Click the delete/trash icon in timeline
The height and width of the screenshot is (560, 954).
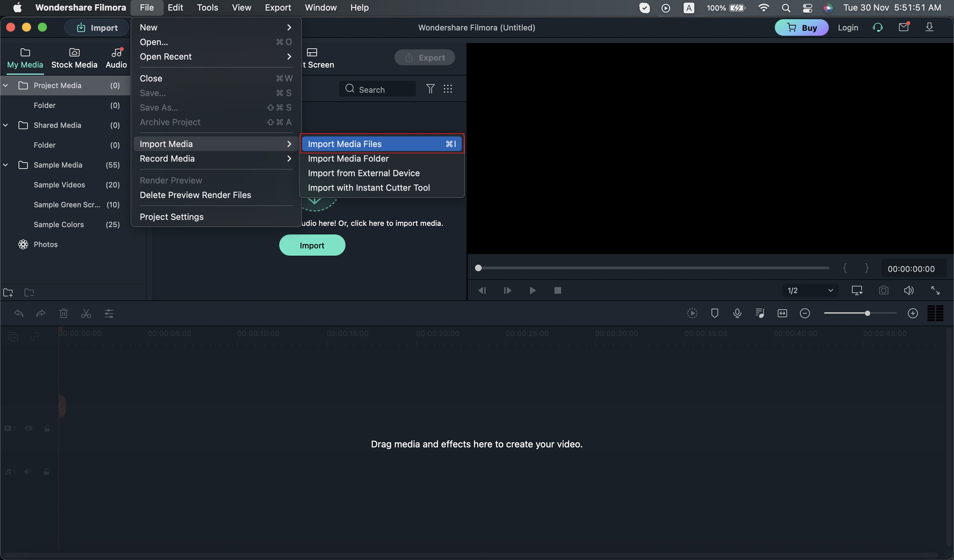point(63,313)
